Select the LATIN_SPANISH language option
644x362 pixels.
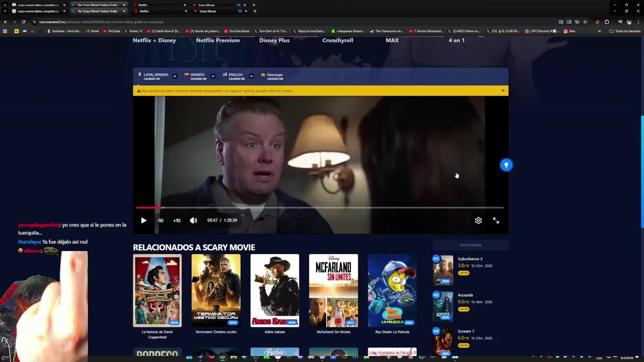(x=153, y=76)
